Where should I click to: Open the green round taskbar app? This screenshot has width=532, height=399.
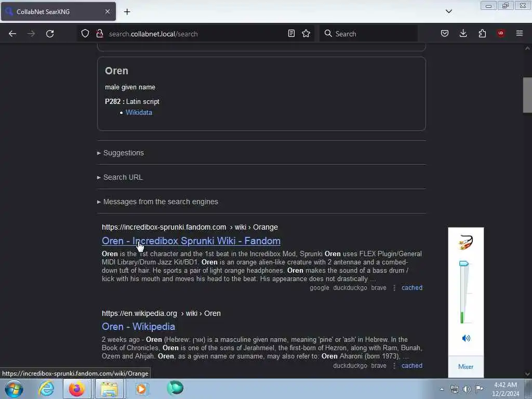175,388
